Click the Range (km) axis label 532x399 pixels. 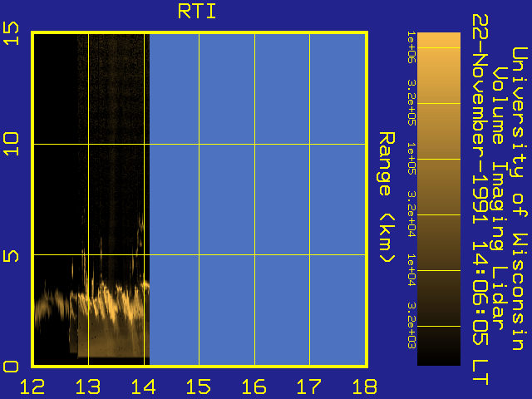point(387,198)
